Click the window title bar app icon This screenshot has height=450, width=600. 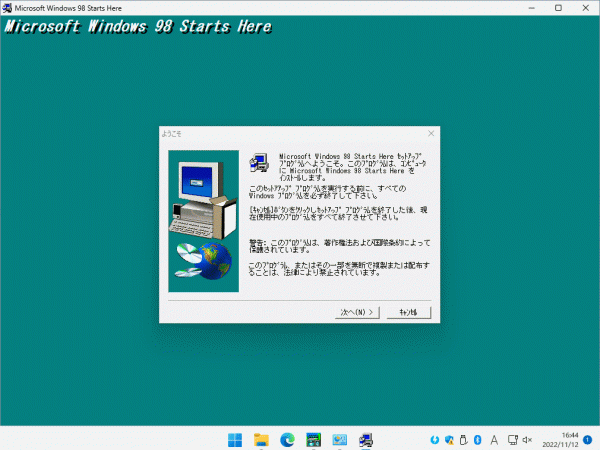coord(7,8)
